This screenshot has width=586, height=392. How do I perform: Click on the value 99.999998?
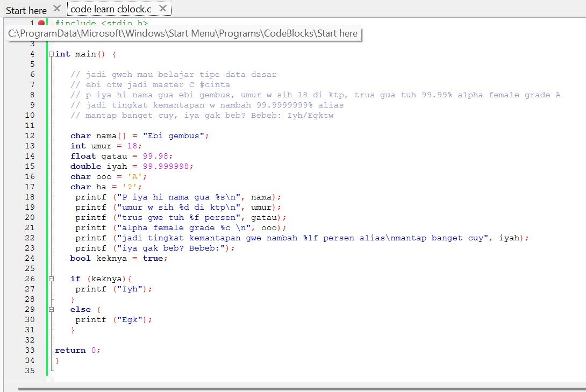[x=166, y=166]
